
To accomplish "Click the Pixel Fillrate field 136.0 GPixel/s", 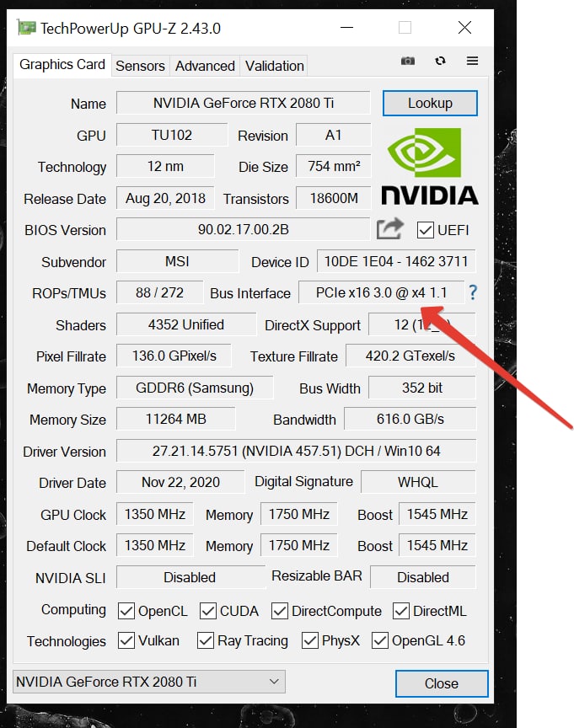I will (174, 356).
